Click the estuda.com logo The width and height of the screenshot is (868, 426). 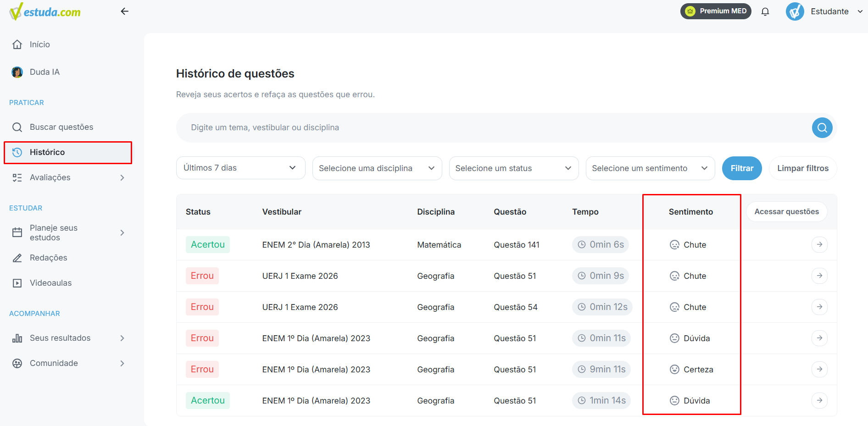(45, 12)
